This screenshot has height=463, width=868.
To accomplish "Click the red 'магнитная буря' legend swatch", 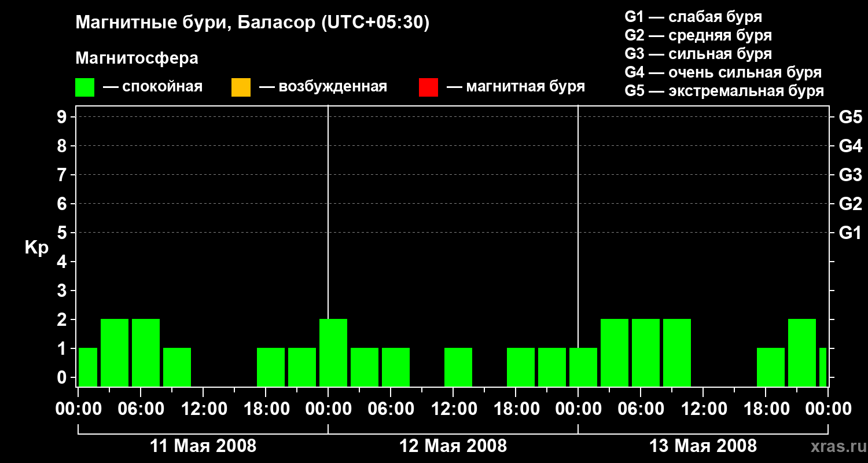I will tap(428, 87).
